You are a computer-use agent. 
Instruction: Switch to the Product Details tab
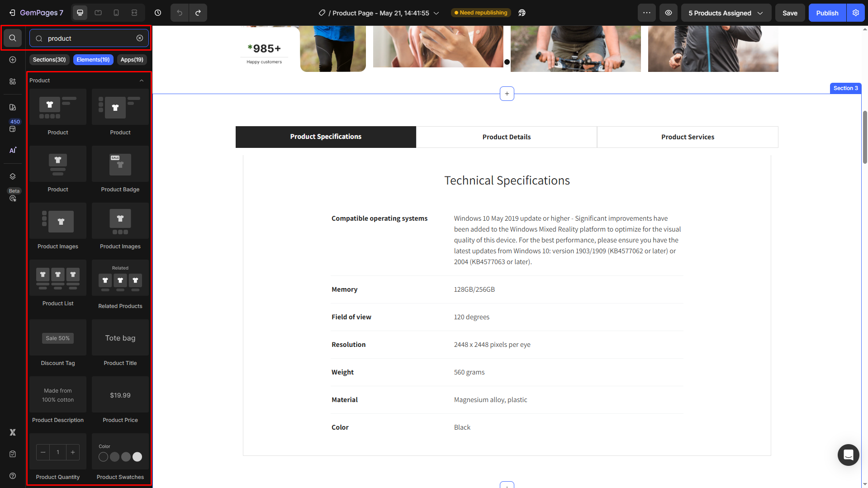click(507, 137)
